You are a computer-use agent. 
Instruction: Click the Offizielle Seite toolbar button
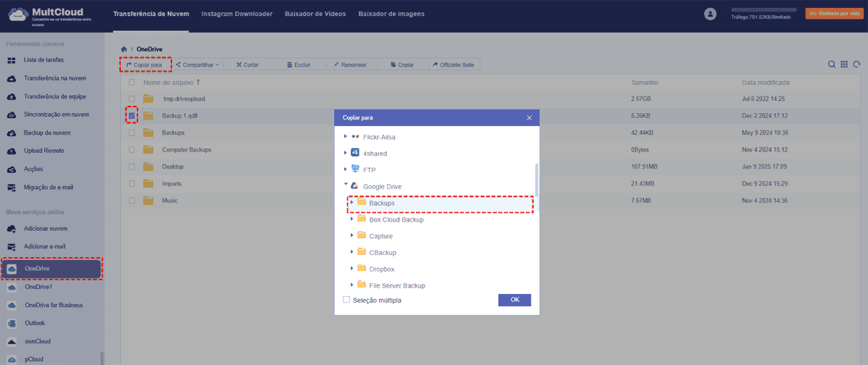(x=453, y=64)
